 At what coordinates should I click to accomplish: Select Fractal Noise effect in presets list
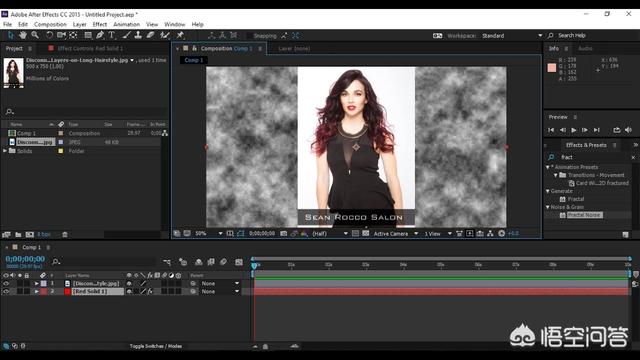tap(584, 215)
